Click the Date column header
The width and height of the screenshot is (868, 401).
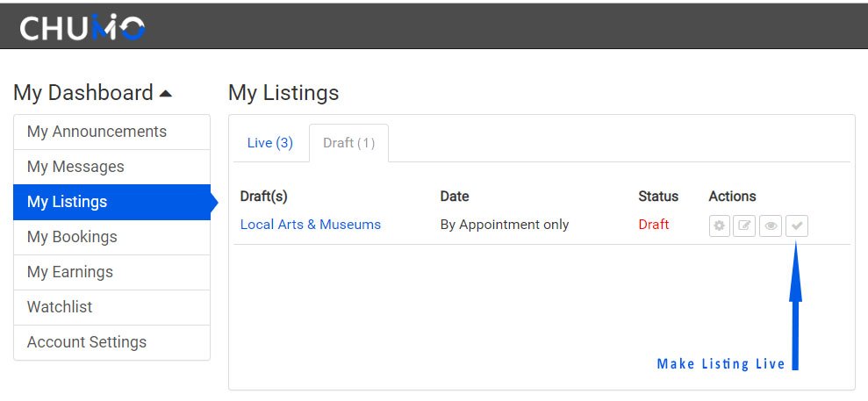pos(455,197)
